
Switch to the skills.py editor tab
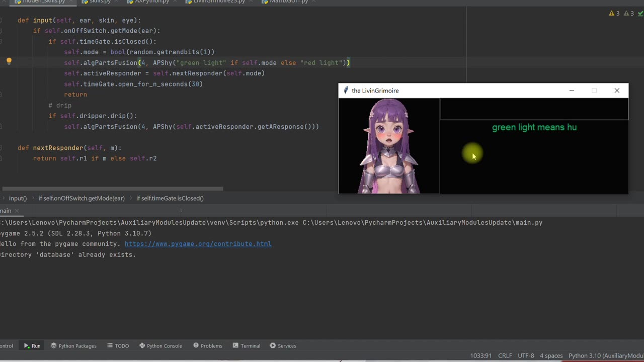pos(100,2)
